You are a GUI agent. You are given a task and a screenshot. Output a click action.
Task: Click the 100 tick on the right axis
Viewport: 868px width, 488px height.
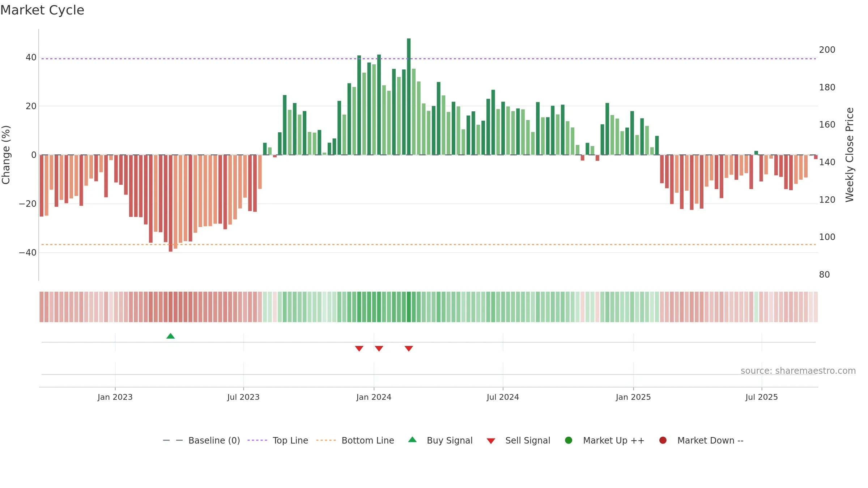point(827,237)
